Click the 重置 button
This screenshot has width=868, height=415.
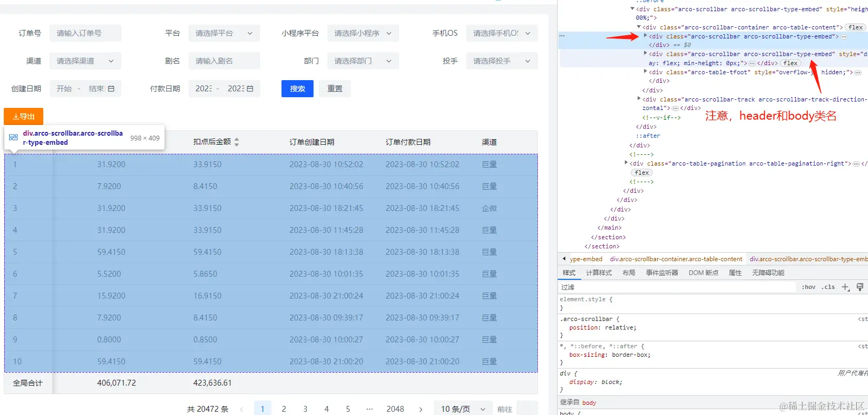(335, 89)
